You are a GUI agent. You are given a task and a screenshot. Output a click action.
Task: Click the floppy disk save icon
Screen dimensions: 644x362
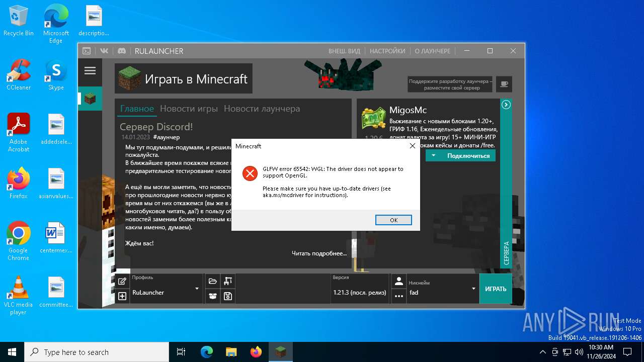pyautogui.click(x=228, y=296)
